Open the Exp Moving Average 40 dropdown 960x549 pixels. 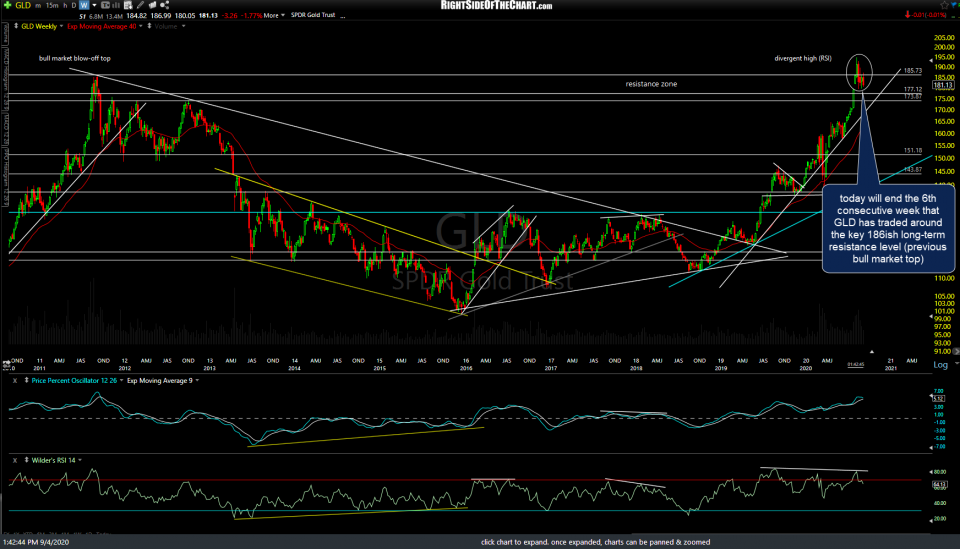click(x=141, y=26)
